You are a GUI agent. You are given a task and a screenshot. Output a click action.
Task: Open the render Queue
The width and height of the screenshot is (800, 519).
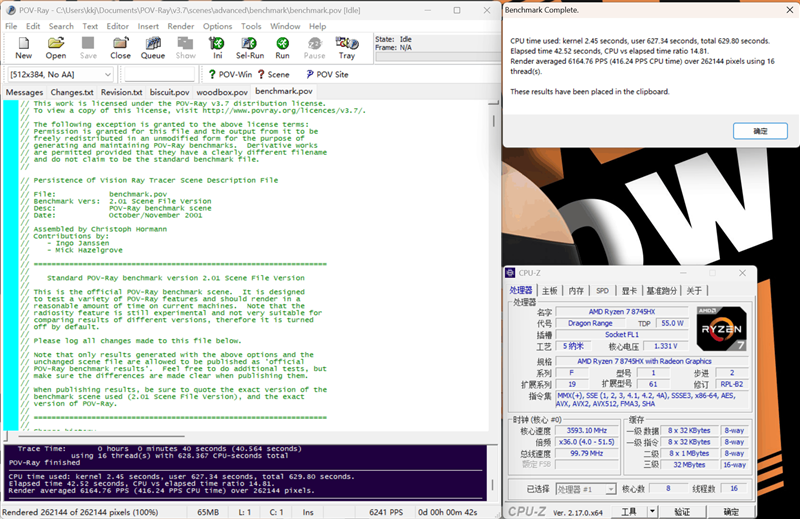pyautogui.click(x=153, y=47)
